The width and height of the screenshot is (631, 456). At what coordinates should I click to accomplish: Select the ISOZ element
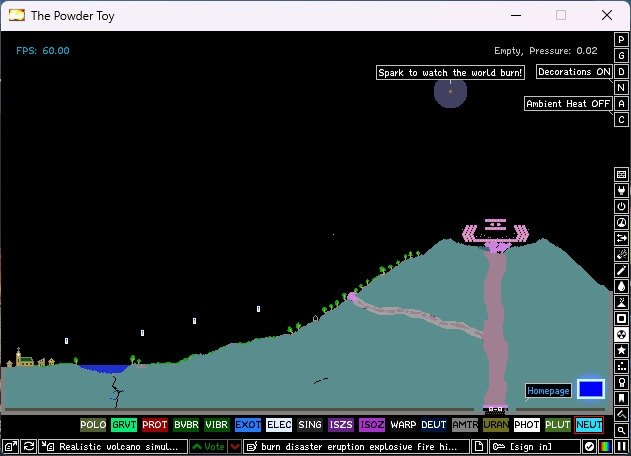pos(372,425)
